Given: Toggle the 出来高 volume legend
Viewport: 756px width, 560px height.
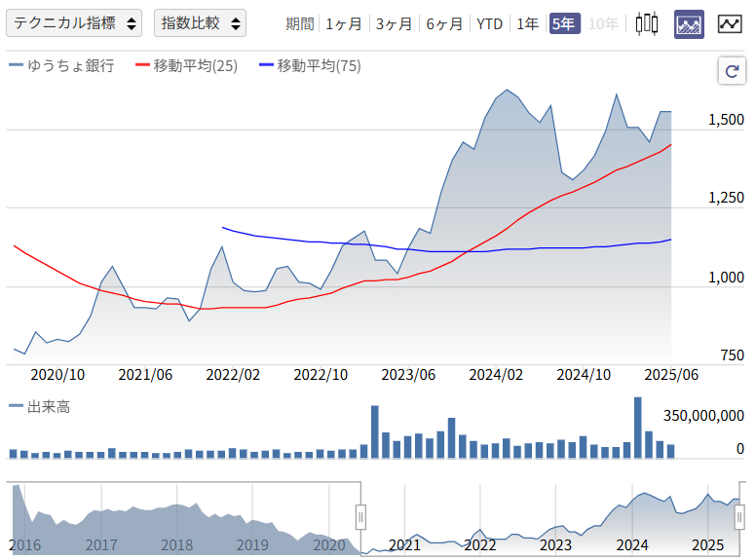Looking at the screenshot, I should (x=40, y=406).
